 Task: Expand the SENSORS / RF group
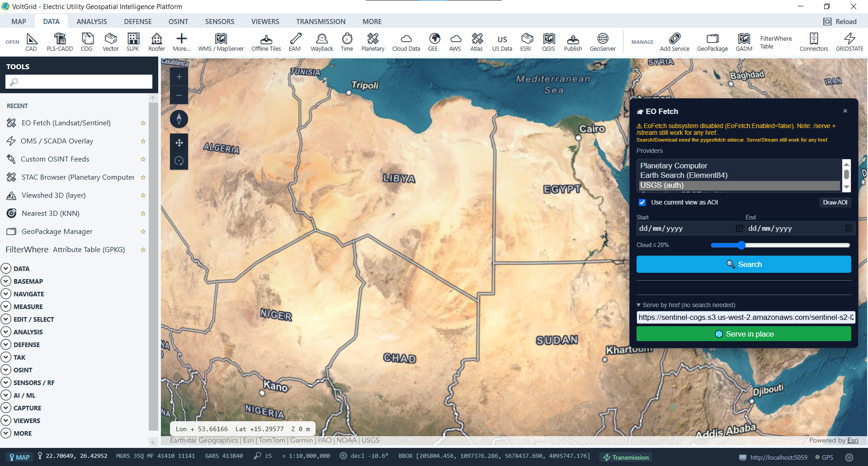point(6,382)
